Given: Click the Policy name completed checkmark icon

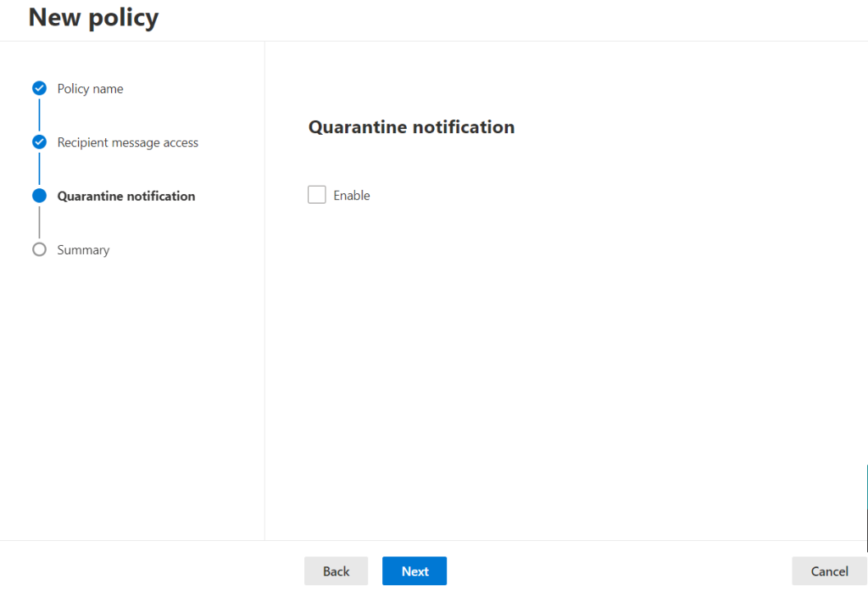Looking at the screenshot, I should (39, 88).
